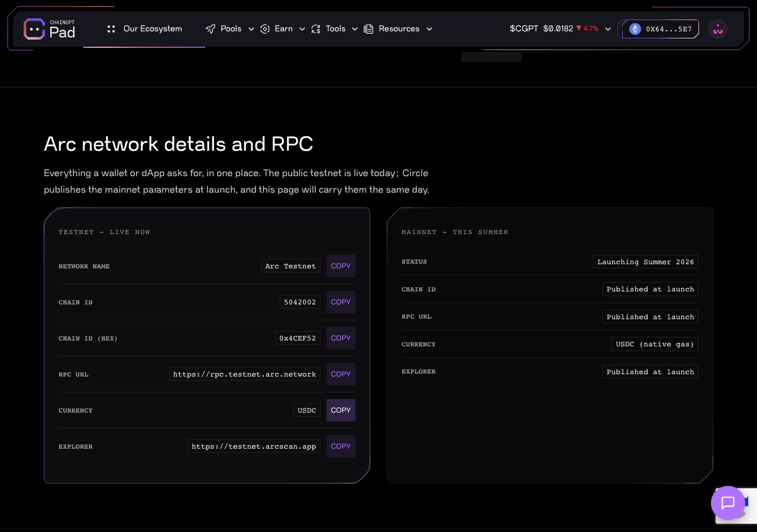
Task: Open the Pools menu item
Action: [231, 29]
